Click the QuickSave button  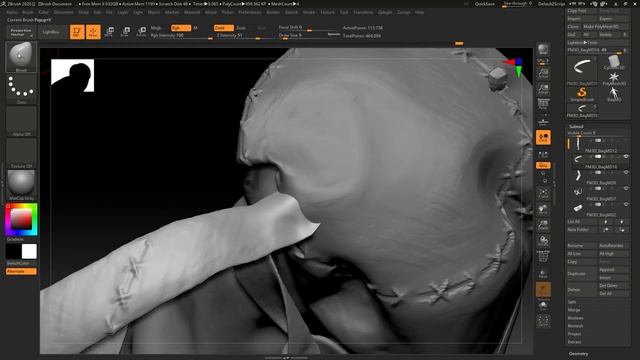click(484, 4)
